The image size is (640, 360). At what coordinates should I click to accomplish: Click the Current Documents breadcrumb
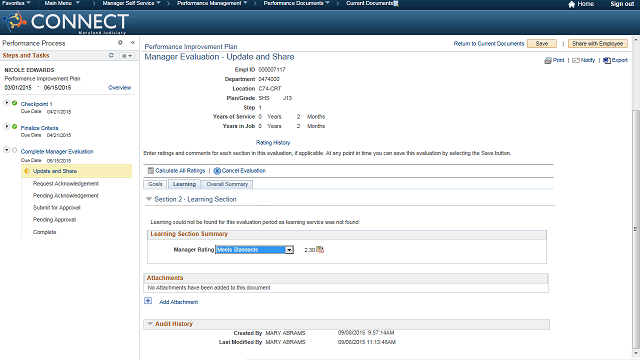(x=369, y=3)
